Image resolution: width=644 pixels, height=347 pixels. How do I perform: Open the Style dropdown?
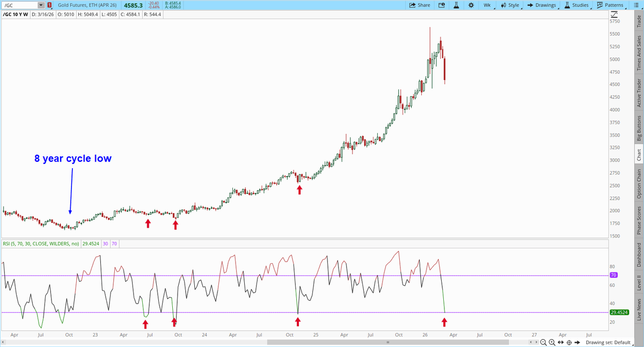click(x=510, y=5)
